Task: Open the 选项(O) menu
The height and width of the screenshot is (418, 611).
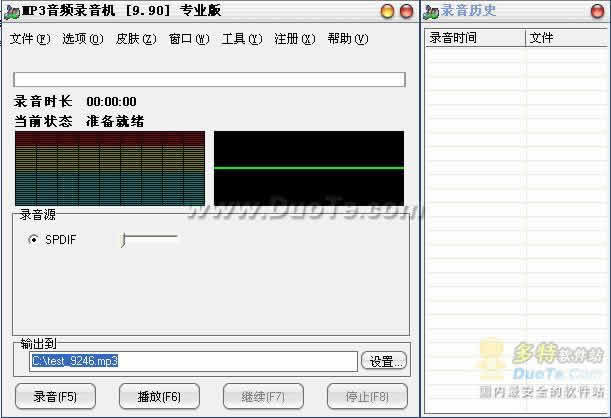Action: click(82, 39)
